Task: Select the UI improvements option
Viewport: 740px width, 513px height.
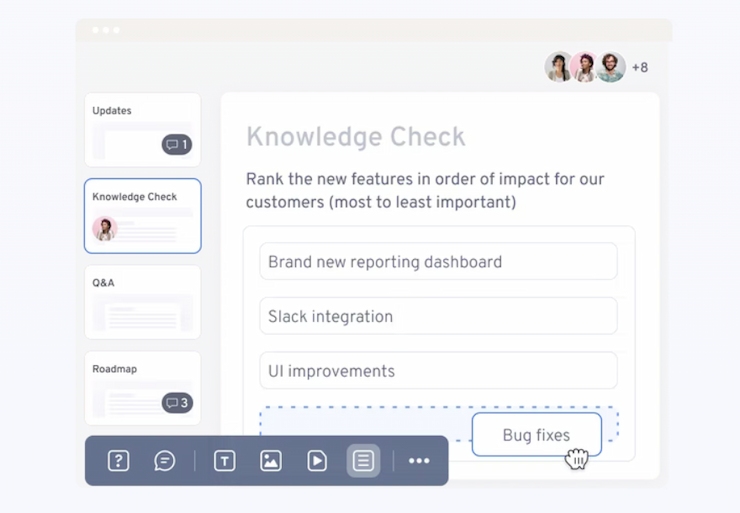Action: (438, 371)
